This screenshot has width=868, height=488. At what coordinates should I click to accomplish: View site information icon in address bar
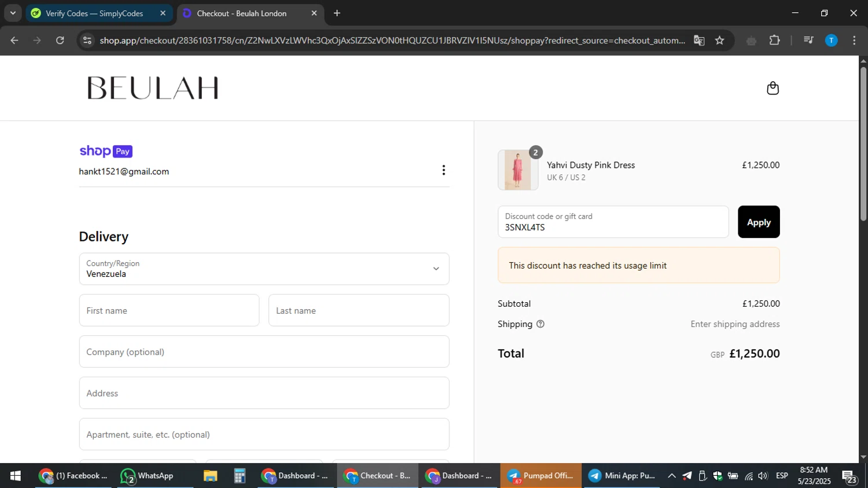[87, 41]
